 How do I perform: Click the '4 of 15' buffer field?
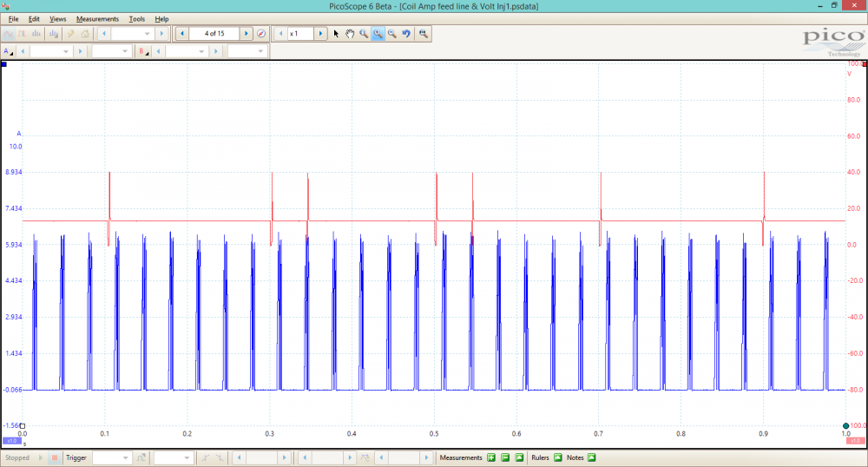click(214, 34)
